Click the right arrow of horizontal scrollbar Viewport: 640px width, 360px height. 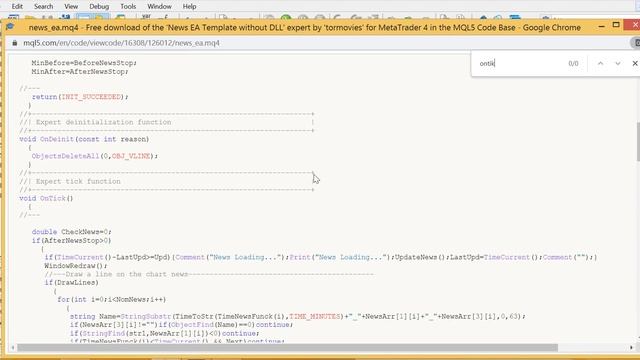tap(632, 348)
